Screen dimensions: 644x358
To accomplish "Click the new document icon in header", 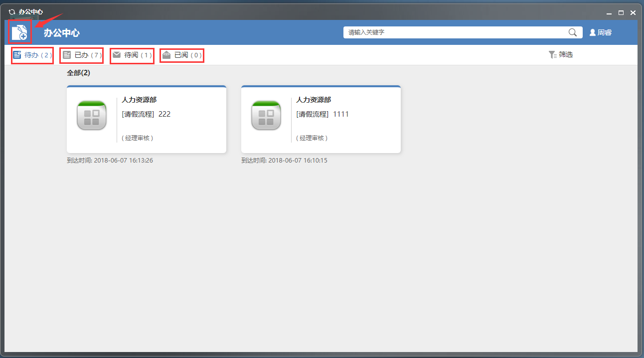I will pyautogui.click(x=19, y=32).
